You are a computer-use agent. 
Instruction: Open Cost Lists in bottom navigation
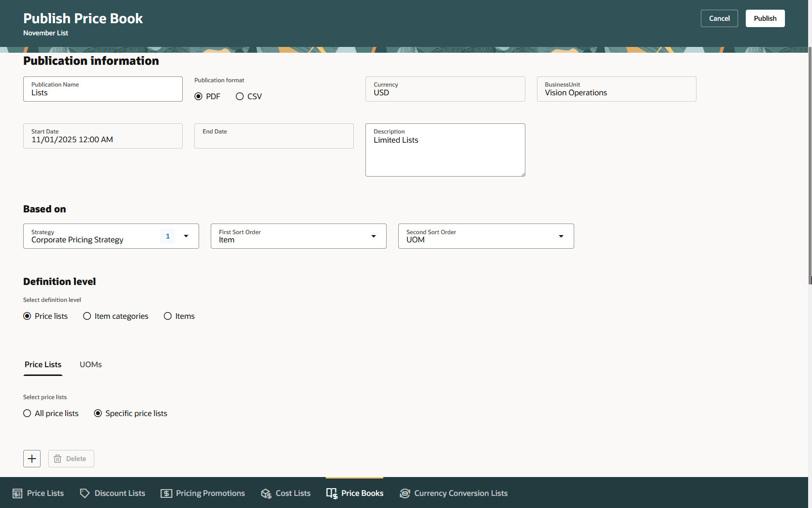pyautogui.click(x=286, y=493)
